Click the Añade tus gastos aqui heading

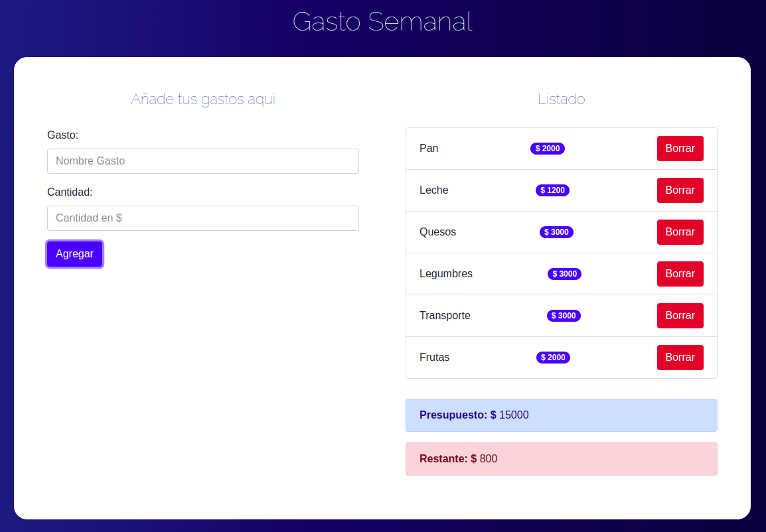click(x=202, y=99)
